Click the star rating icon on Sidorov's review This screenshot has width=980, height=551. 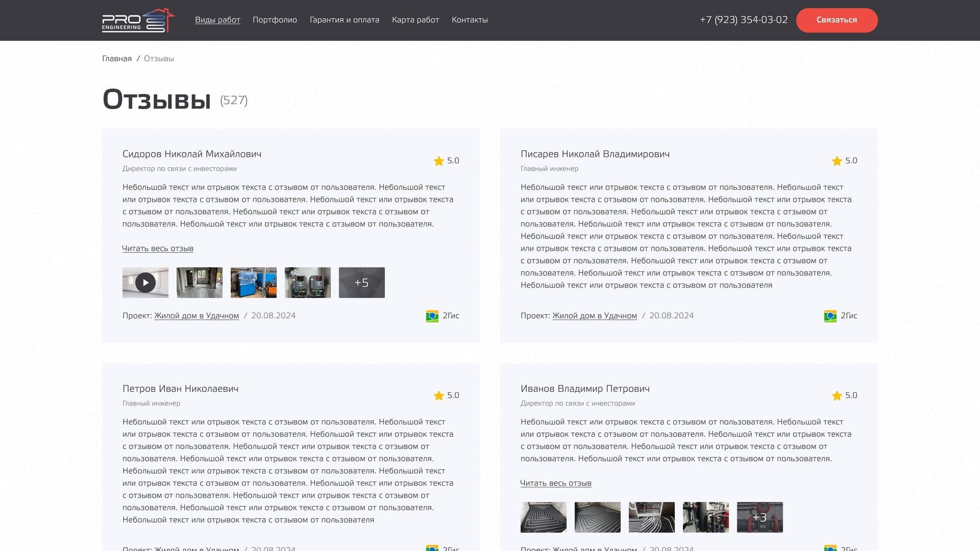[438, 161]
